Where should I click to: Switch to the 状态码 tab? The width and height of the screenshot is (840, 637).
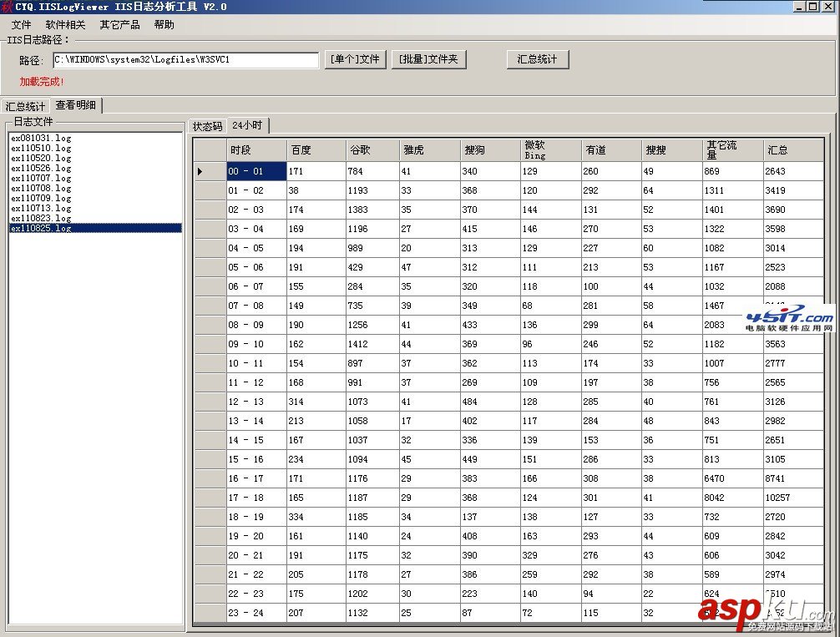(207, 126)
